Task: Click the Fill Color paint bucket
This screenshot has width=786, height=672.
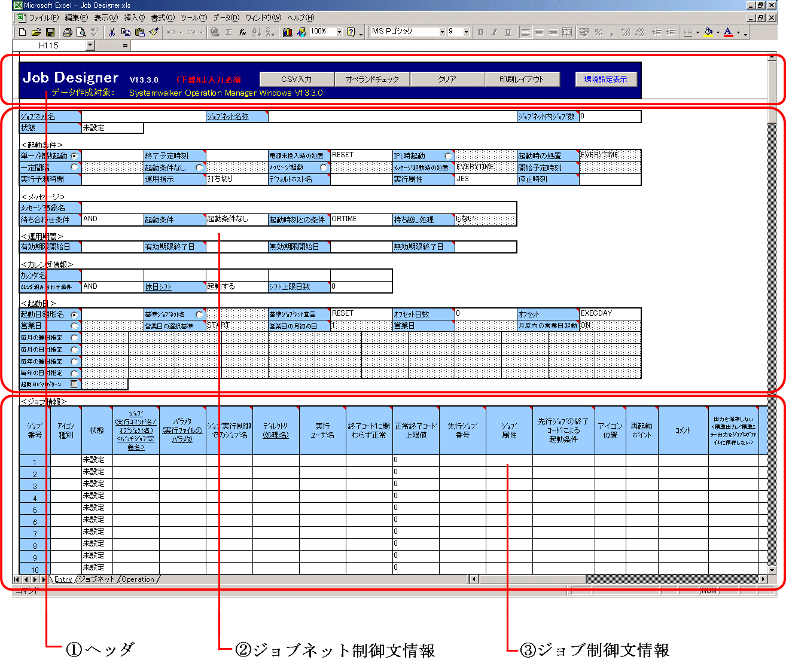Action: pos(708,32)
